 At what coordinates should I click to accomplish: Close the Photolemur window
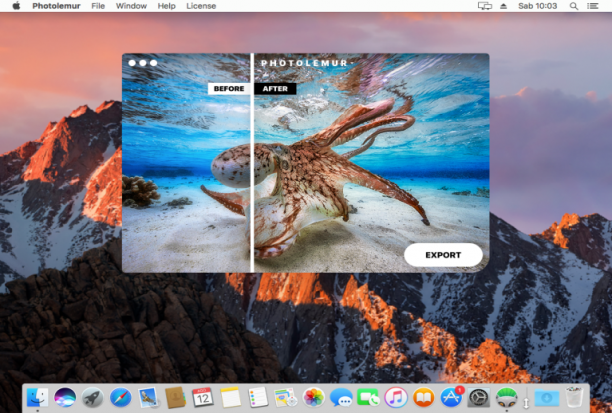(x=132, y=63)
